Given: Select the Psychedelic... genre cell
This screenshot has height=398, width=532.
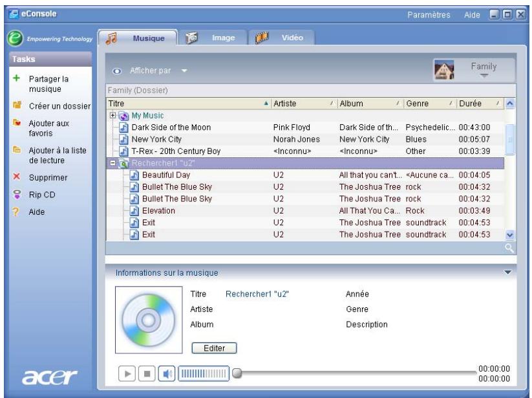Looking at the screenshot, I should point(430,127).
